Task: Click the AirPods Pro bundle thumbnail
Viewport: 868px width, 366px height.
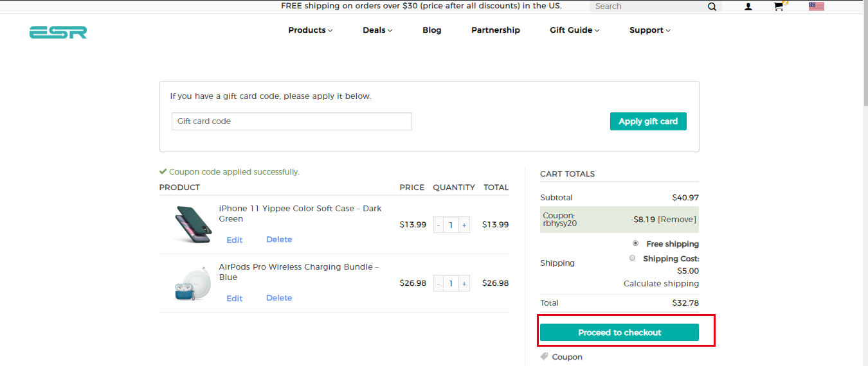Action: pyautogui.click(x=193, y=283)
